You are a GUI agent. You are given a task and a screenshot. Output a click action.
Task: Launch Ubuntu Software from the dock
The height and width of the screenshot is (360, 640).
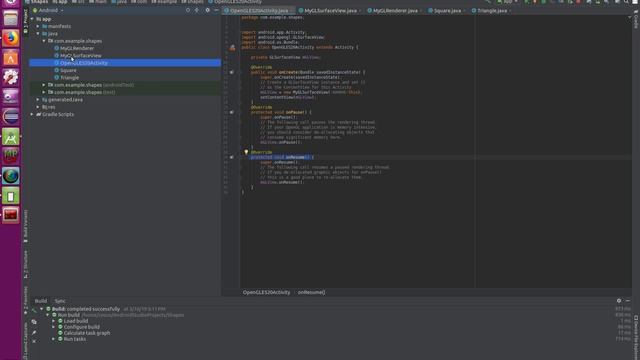(11, 58)
